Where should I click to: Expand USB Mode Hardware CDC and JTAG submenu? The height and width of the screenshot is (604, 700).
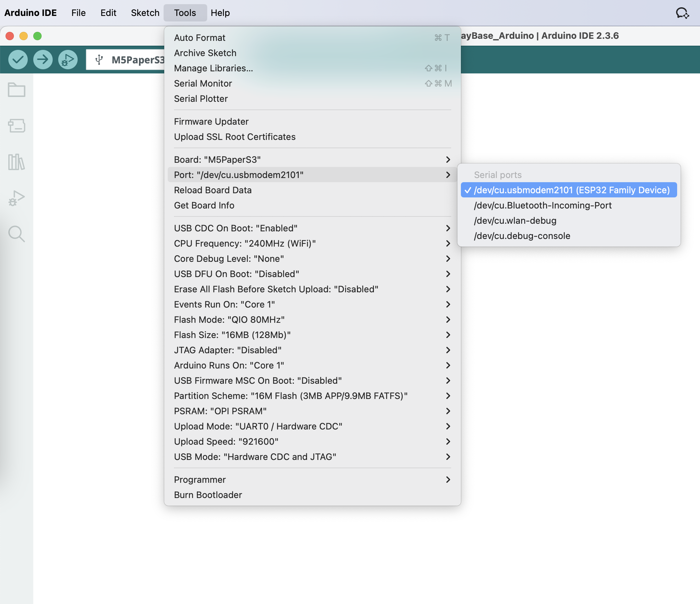[x=312, y=457]
